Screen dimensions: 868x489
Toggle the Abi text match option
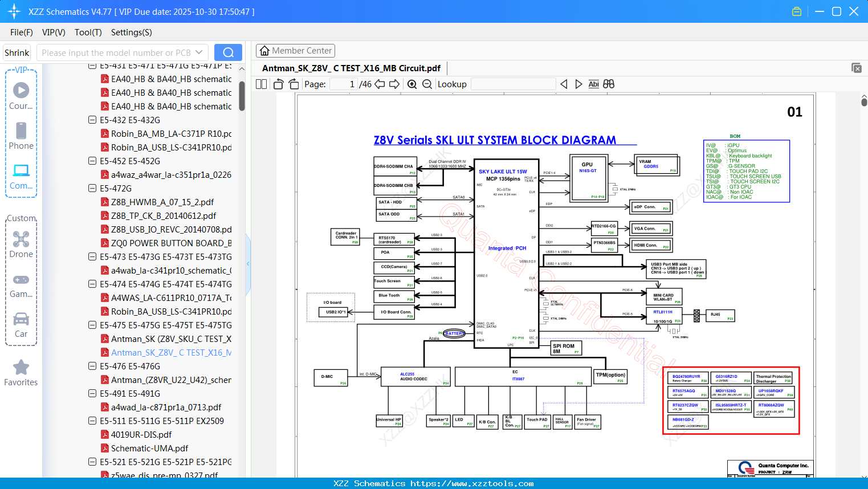(x=593, y=84)
